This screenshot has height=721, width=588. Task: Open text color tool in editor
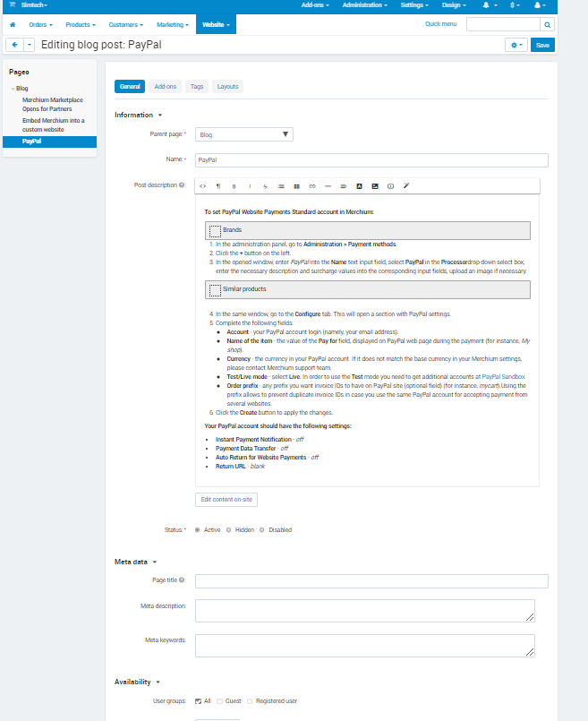(359, 186)
